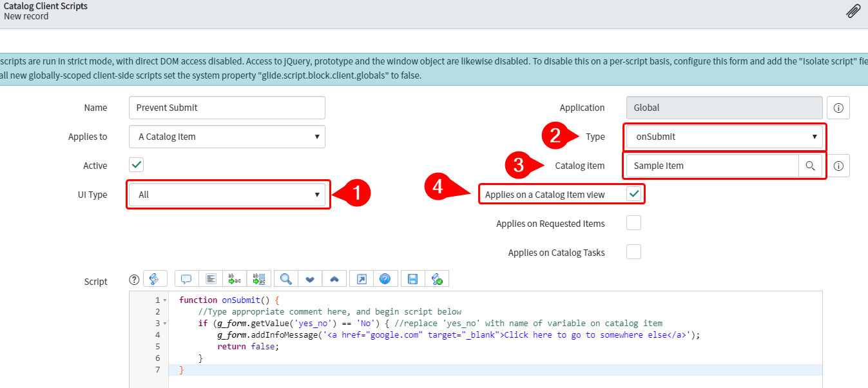868x388 pixels.
Task: Click the info icon beside Application field
Action: (838, 108)
